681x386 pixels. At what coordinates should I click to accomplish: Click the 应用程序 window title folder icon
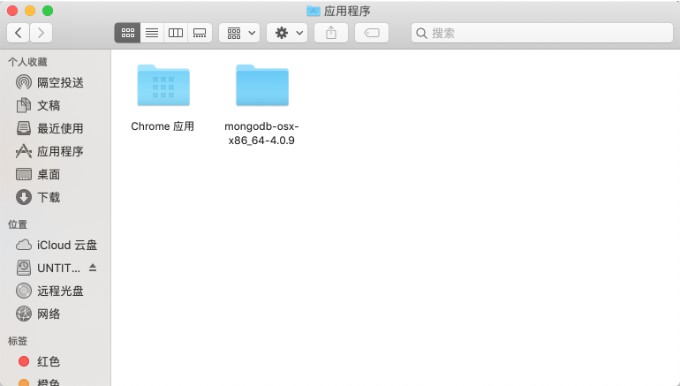point(313,11)
